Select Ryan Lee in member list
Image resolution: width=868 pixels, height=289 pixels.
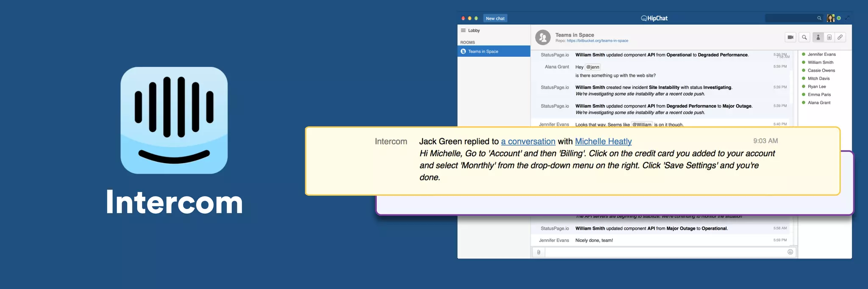pos(816,86)
